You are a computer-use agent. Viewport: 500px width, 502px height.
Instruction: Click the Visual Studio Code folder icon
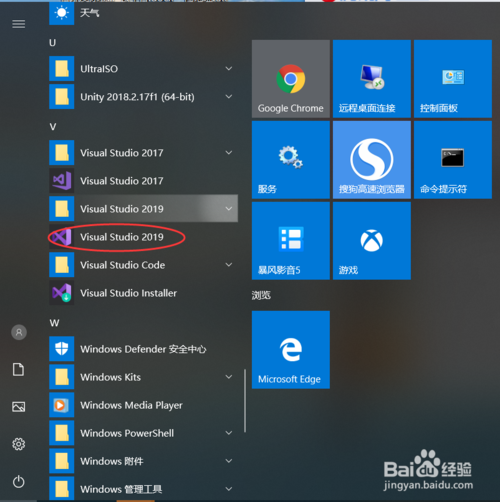[62, 265]
